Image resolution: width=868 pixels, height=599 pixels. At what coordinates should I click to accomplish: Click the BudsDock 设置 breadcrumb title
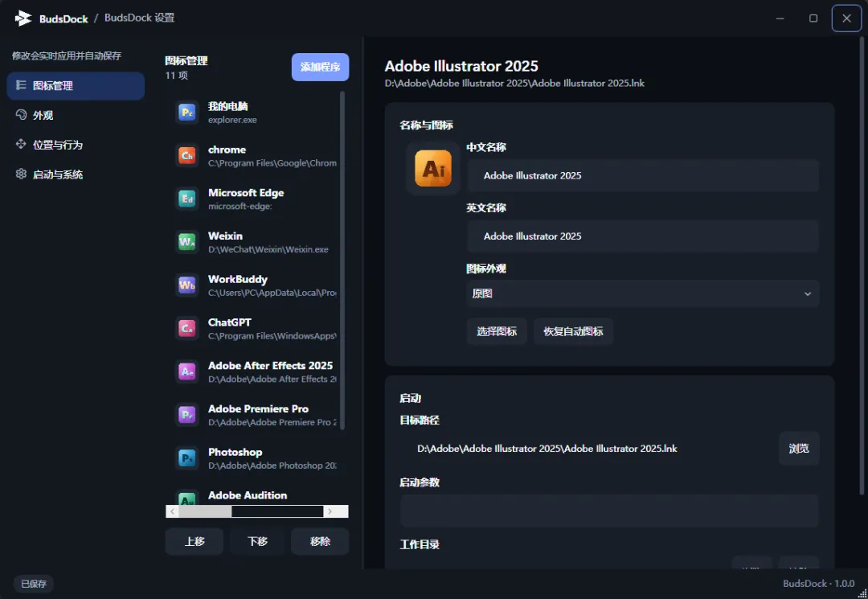coord(140,18)
